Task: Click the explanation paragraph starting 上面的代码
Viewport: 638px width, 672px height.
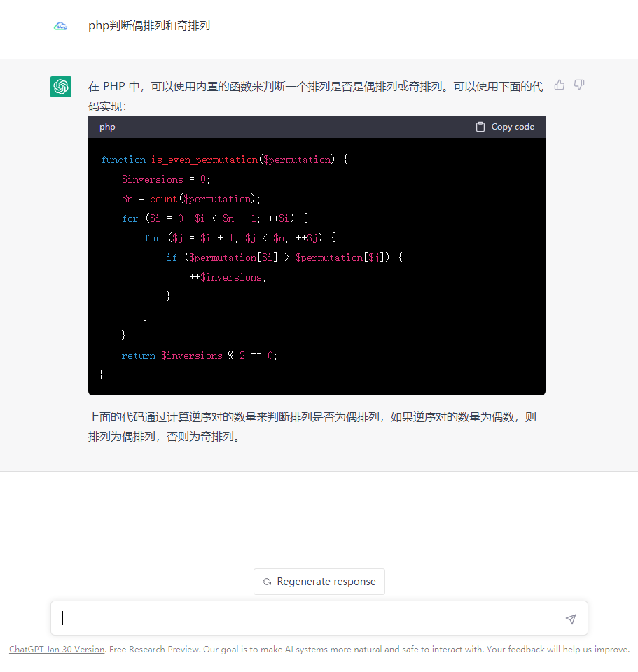Action: pos(312,427)
